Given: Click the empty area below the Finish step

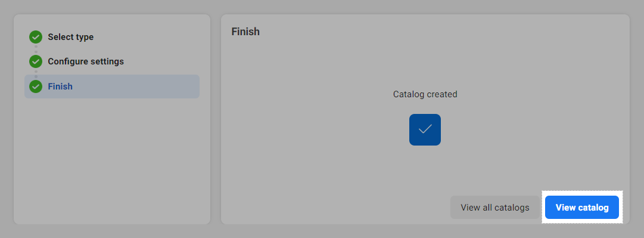Looking at the screenshot, I should [112, 160].
